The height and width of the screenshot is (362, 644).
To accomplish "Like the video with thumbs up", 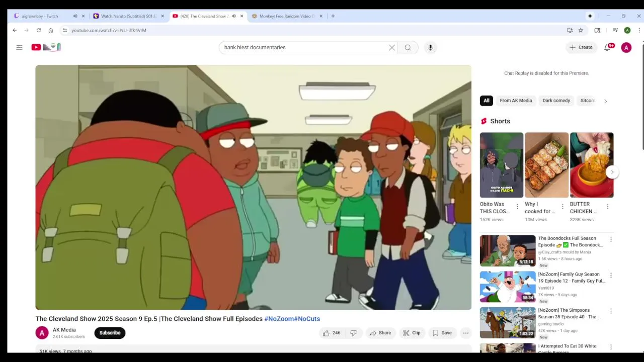I will (332, 333).
